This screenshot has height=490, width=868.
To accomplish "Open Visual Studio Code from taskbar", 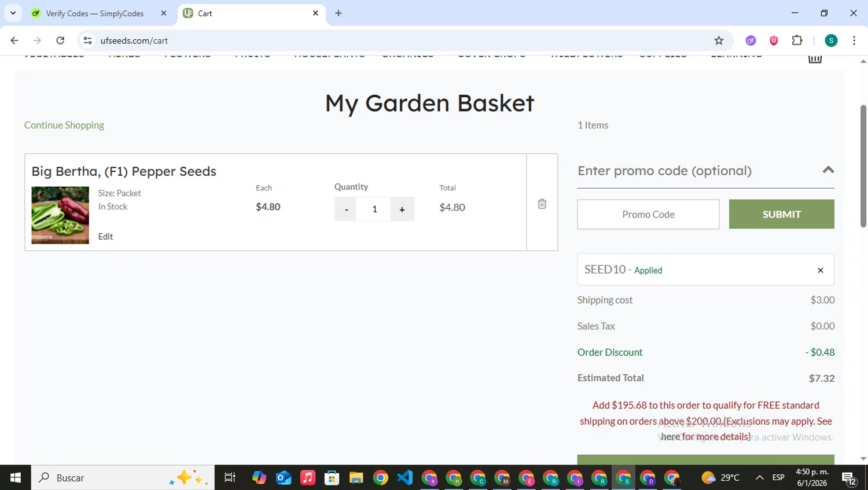I will 405,478.
